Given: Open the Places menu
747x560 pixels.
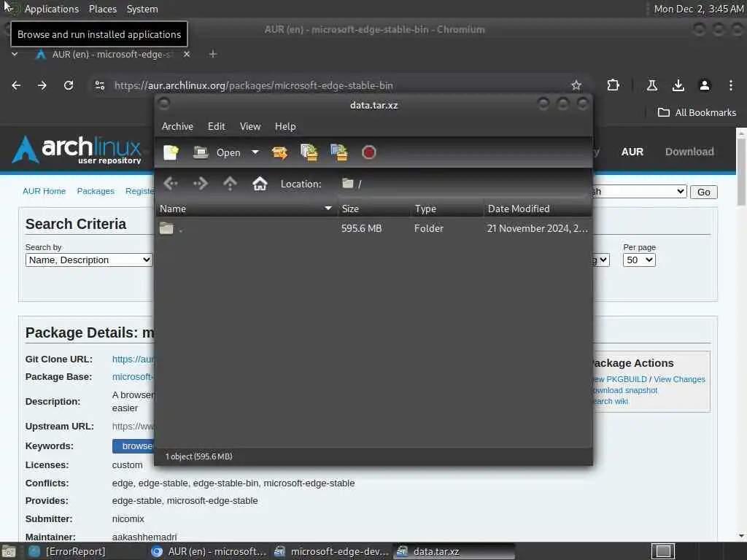Looking at the screenshot, I should (x=102, y=9).
